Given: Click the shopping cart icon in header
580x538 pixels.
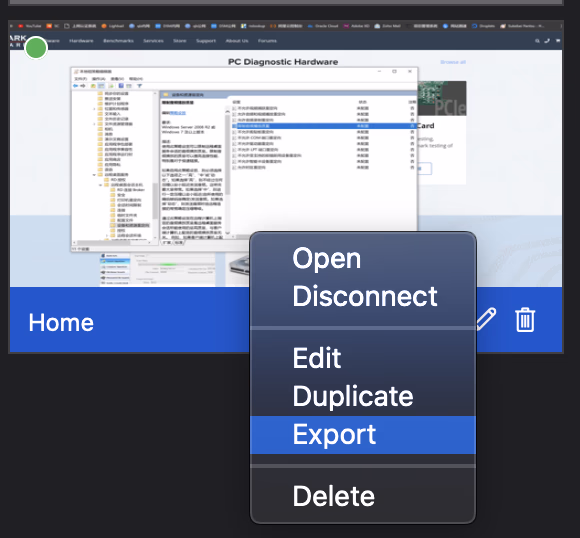Looking at the screenshot, I should click(x=557, y=41).
